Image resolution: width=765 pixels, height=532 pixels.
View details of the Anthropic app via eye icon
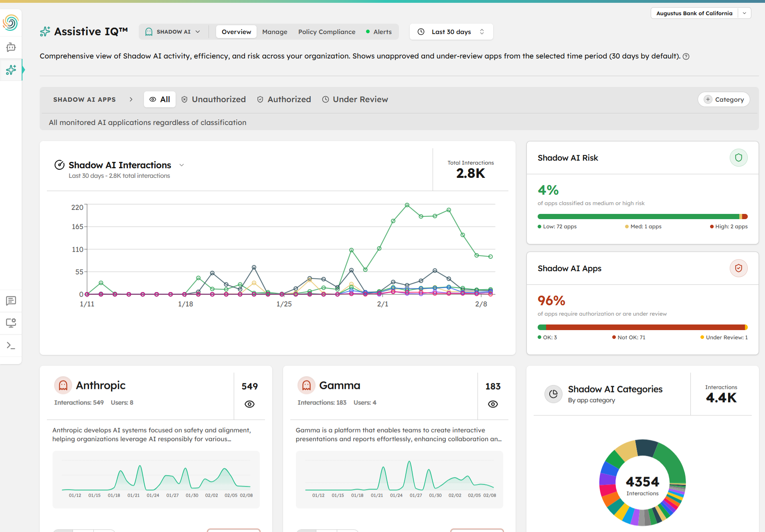(249, 404)
